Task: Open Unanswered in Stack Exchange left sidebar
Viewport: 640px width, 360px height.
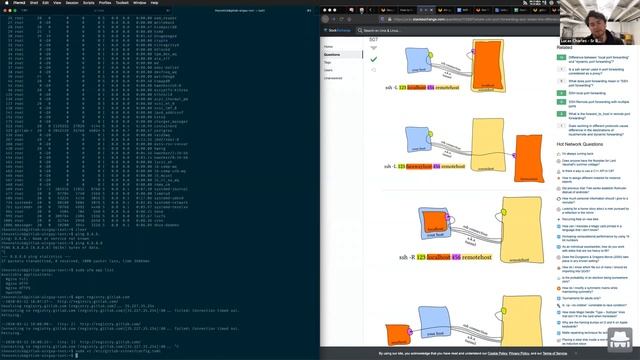Action: (333, 78)
